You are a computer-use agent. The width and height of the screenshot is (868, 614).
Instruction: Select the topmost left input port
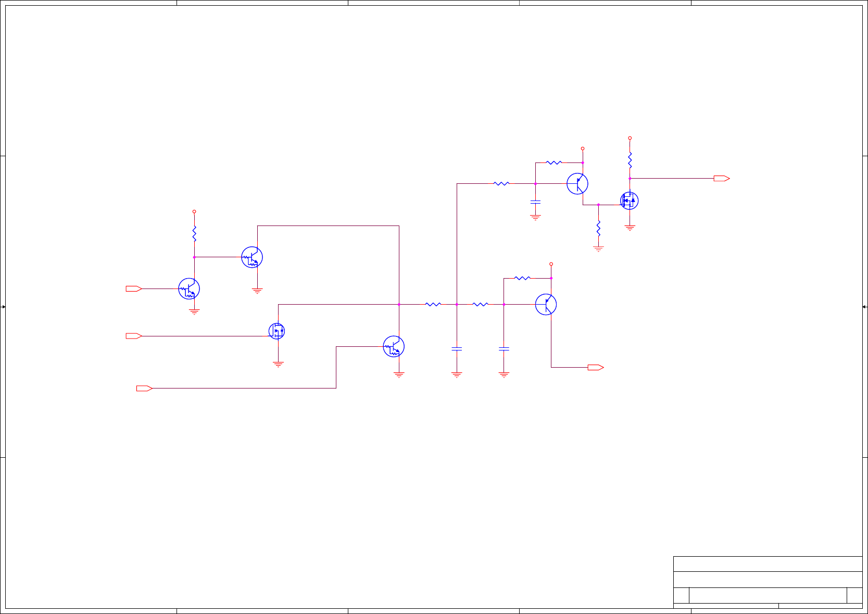(134, 289)
